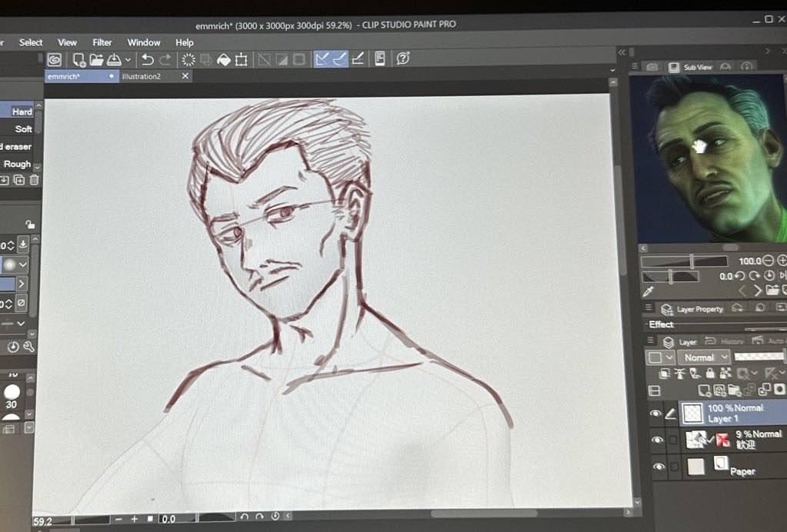Screen dimensions: 787x532
Task: Expand the Save dropdown arrow in toolbar
Action: pyautogui.click(x=128, y=59)
